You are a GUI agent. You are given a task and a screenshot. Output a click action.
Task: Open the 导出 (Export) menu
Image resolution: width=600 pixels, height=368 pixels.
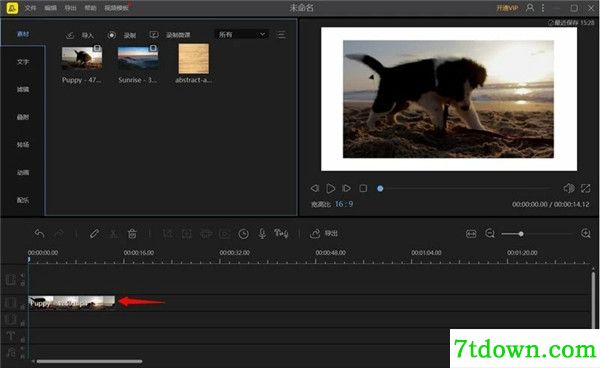coord(70,8)
